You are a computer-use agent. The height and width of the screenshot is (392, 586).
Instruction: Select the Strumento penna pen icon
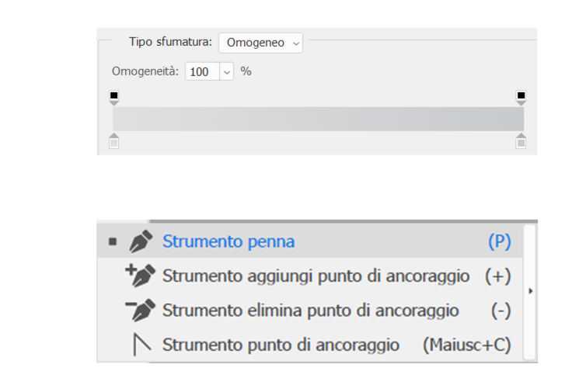[x=141, y=241]
